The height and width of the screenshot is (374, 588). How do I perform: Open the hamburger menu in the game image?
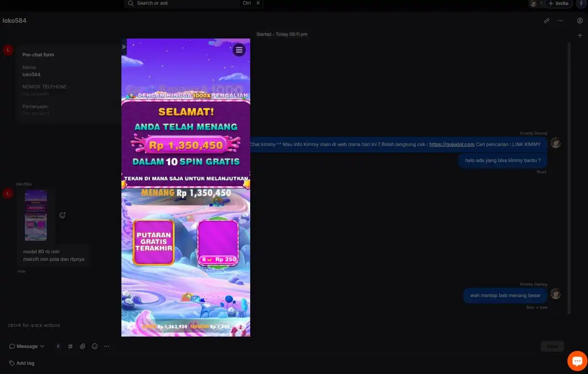pos(239,50)
